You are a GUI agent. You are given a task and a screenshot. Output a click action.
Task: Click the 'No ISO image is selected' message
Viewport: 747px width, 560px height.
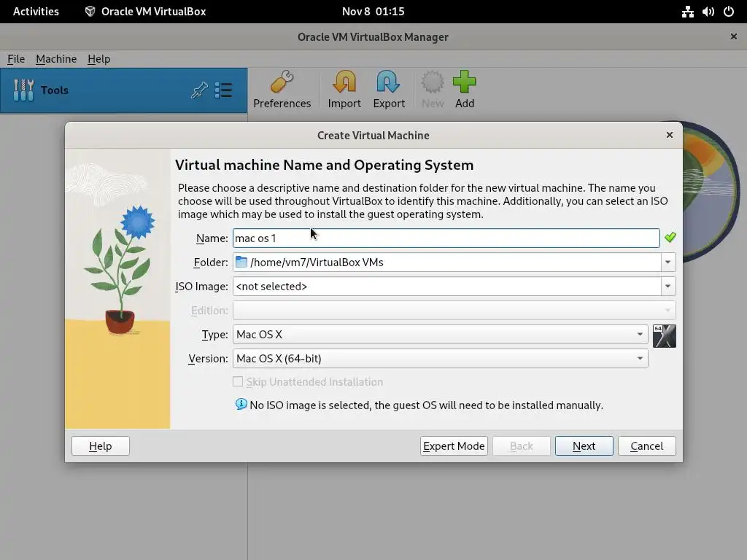tap(426, 405)
